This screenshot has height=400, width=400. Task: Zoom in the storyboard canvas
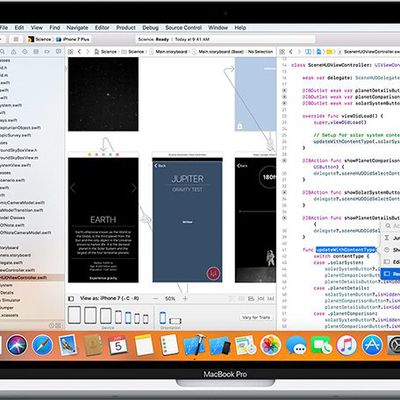[x=185, y=299]
